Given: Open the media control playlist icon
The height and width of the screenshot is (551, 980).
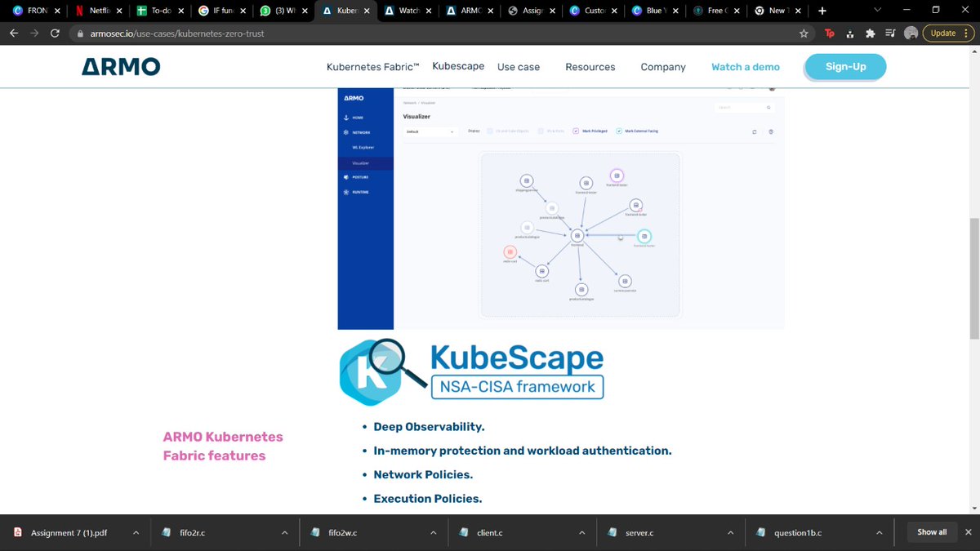Looking at the screenshot, I should click(x=889, y=33).
